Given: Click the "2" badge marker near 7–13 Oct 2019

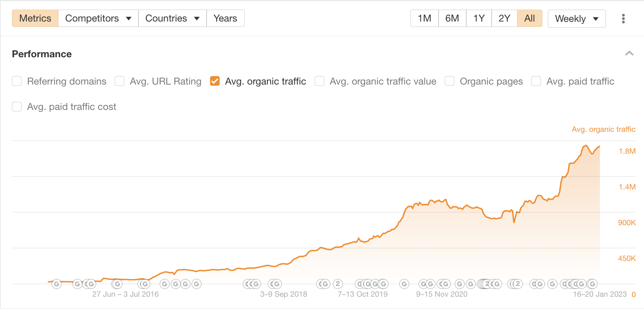Looking at the screenshot, I should pyautogui.click(x=337, y=284).
